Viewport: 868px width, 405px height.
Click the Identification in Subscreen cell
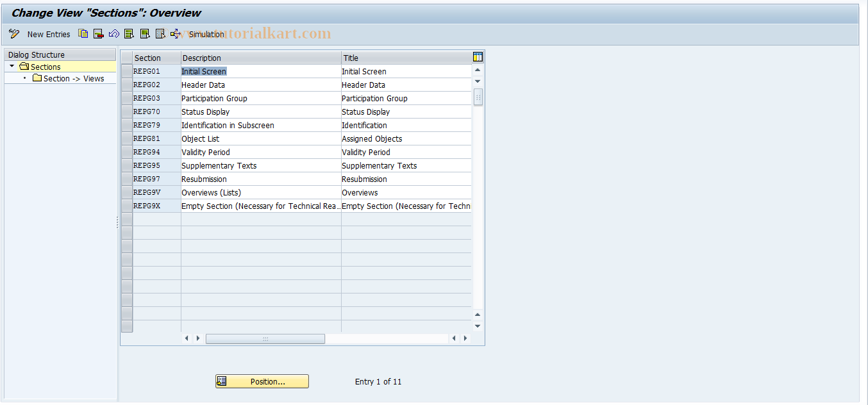point(261,125)
